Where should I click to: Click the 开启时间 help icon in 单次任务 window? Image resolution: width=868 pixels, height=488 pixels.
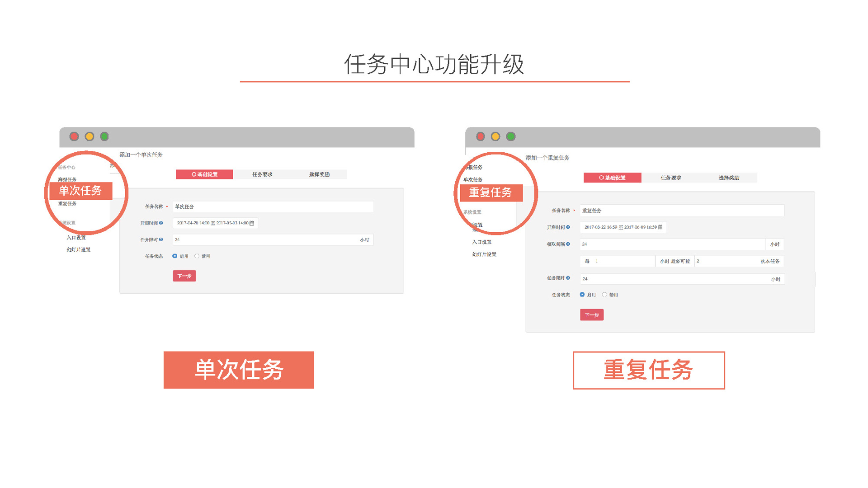coord(161,223)
